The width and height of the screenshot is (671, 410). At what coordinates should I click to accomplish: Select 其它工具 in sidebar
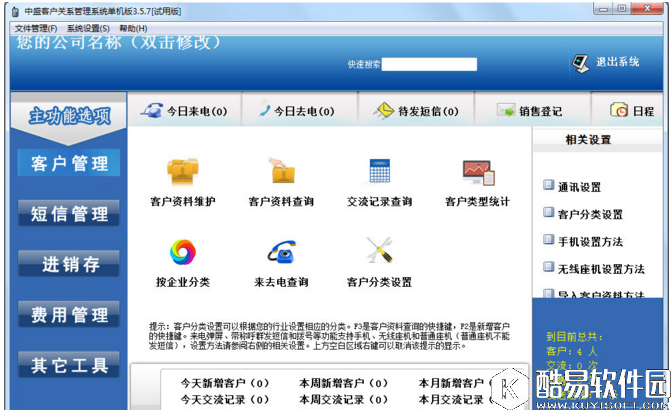pos(69,365)
